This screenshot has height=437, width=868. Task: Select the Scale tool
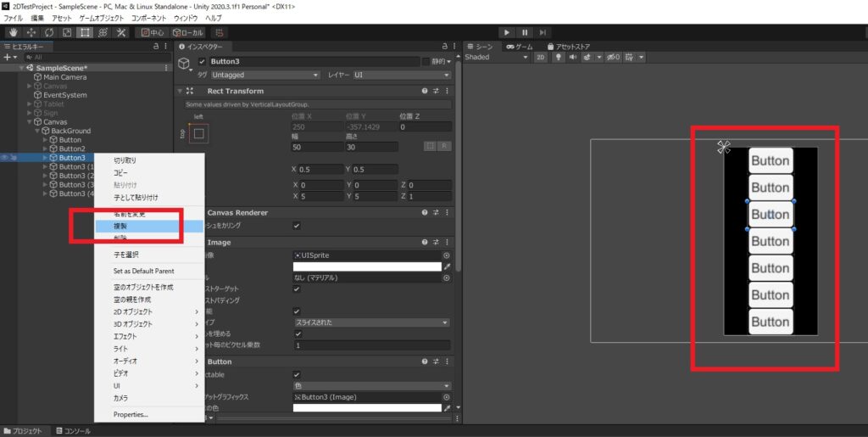(x=67, y=33)
